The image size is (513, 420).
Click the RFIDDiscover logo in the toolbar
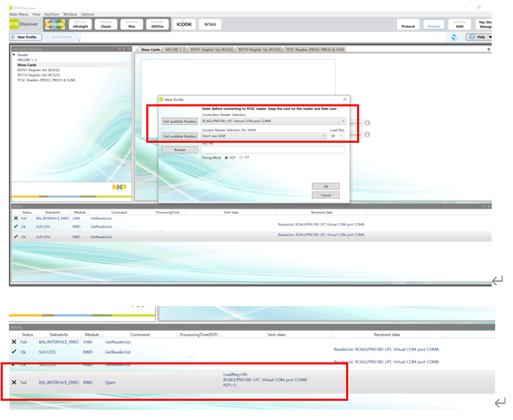coord(23,24)
